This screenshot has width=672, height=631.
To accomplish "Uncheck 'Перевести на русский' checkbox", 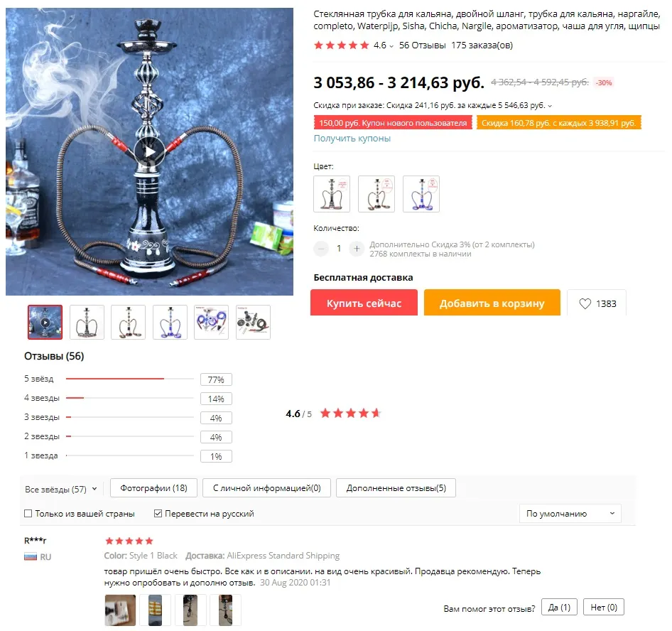I will pos(158,514).
